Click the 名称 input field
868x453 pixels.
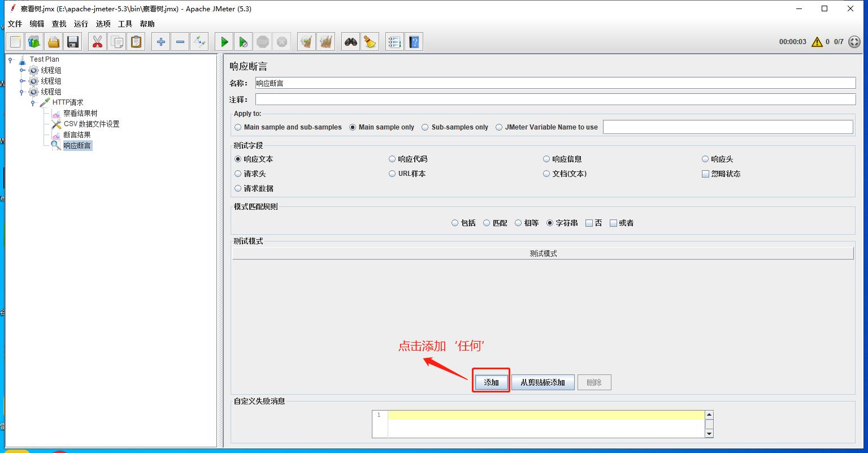tap(555, 83)
